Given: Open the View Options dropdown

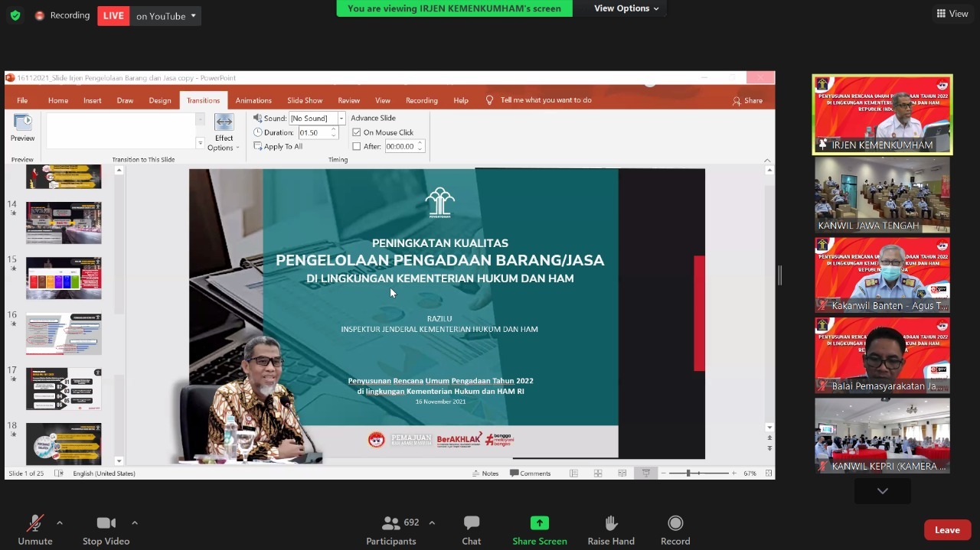Looking at the screenshot, I should point(627,8).
